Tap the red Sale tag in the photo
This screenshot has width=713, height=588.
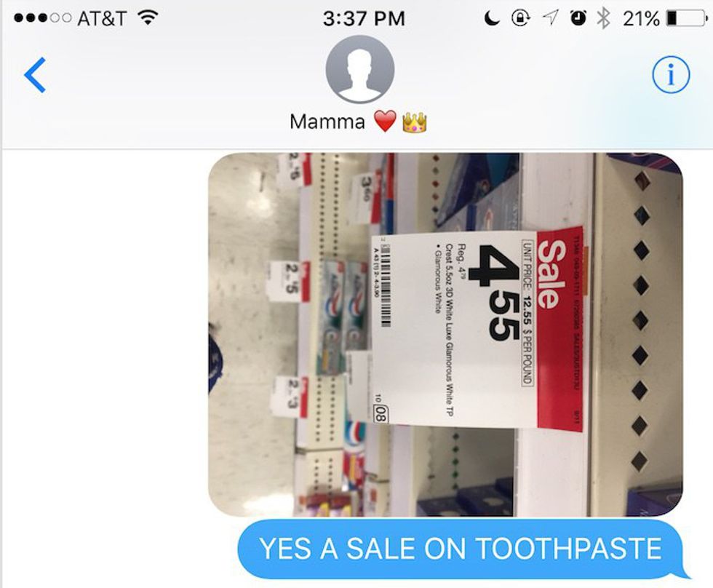(559, 328)
